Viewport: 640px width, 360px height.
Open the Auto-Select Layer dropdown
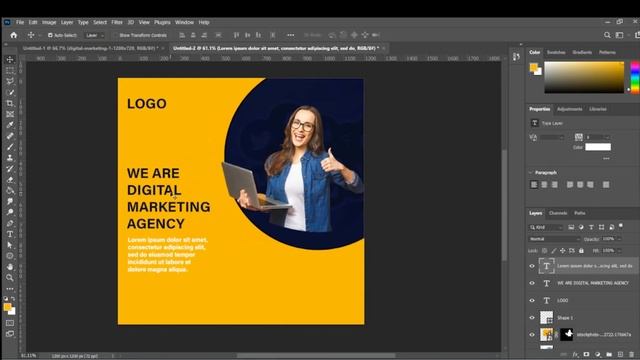click(x=94, y=35)
